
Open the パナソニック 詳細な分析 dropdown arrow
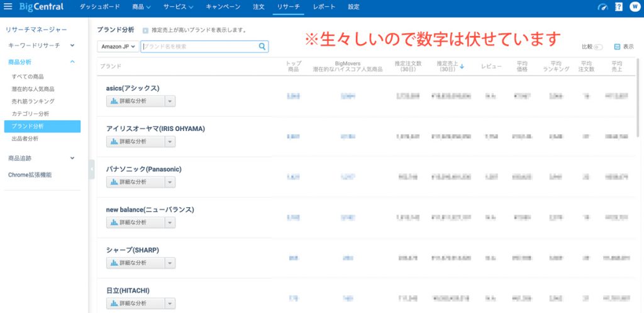point(170,182)
